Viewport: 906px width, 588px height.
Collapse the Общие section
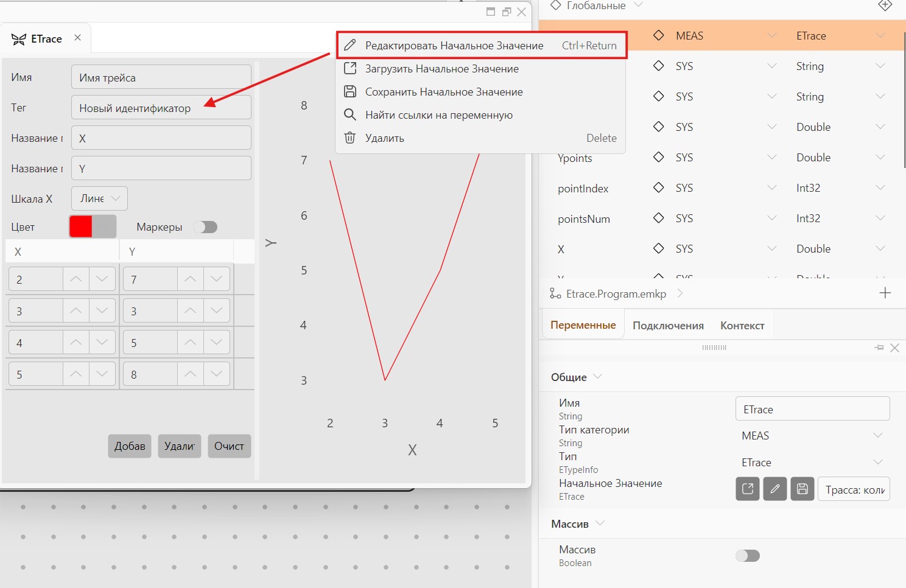[x=598, y=377]
